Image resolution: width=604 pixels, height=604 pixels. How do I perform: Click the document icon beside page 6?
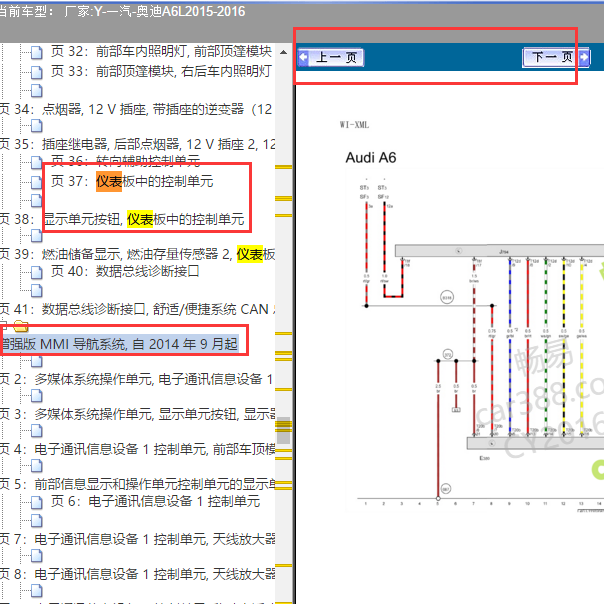pyautogui.click(x=37, y=503)
